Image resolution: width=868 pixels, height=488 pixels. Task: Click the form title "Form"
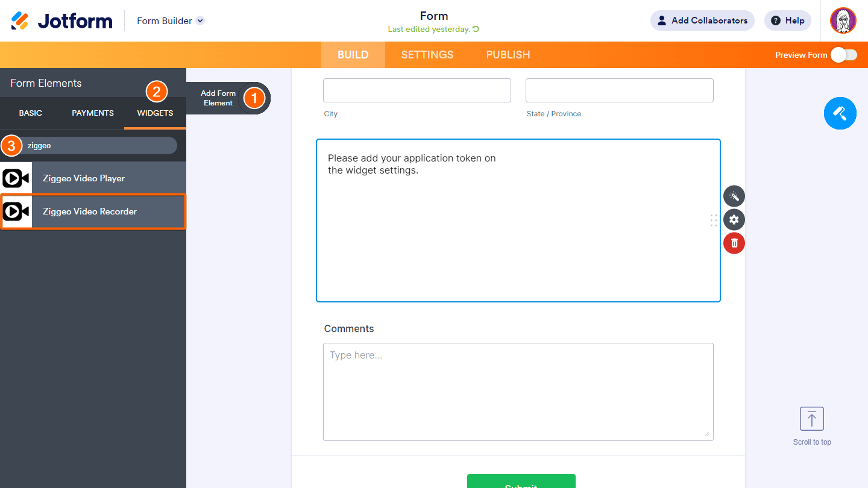[x=434, y=16]
